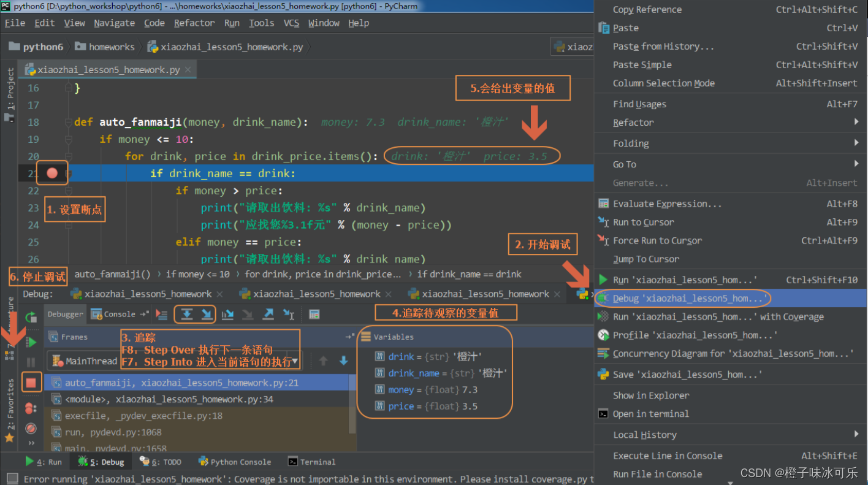The height and width of the screenshot is (485, 868).
Task: Switch to the Python Console tab
Action: (x=235, y=461)
